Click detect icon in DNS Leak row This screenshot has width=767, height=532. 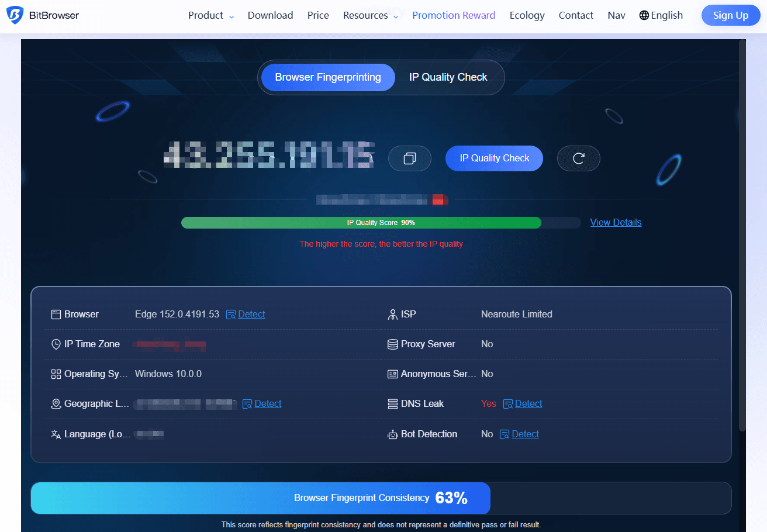(508, 404)
